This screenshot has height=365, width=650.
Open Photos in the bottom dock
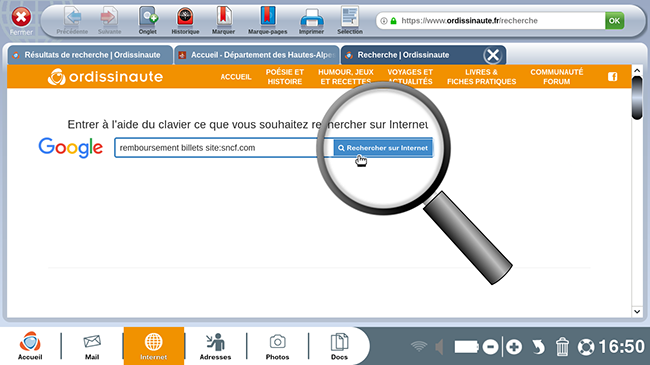(277, 346)
